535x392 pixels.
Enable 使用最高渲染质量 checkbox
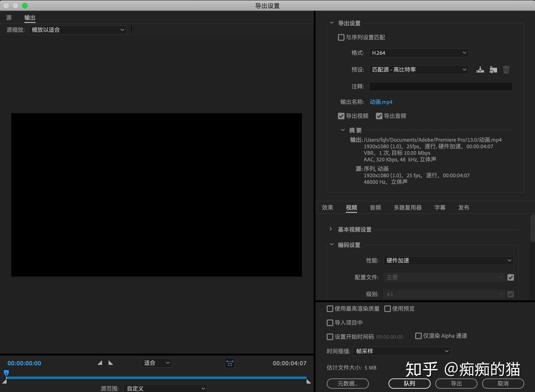tap(330, 309)
